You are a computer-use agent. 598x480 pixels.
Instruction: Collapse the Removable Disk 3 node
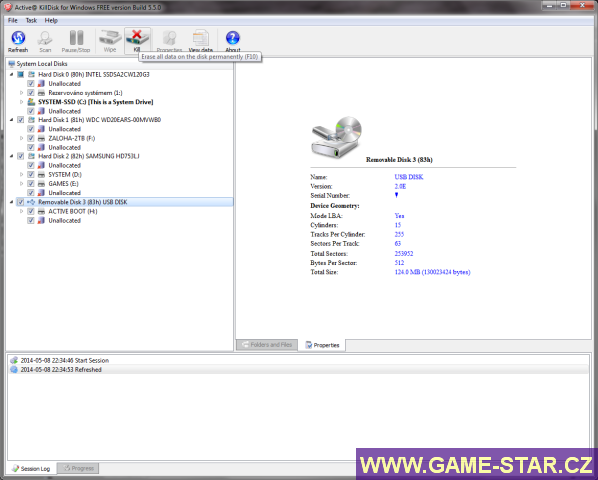pyautogui.click(x=11, y=202)
